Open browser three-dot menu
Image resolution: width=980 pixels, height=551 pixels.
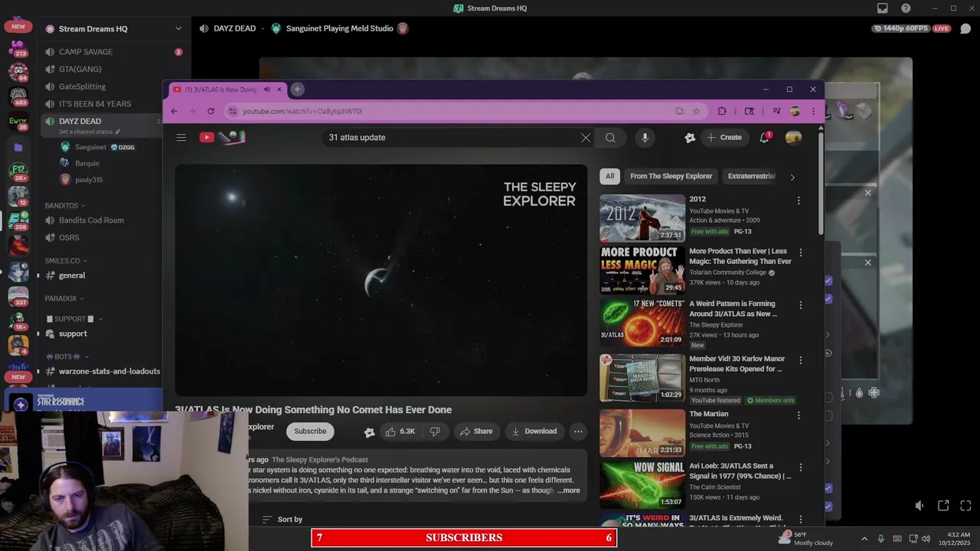pos(813,111)
